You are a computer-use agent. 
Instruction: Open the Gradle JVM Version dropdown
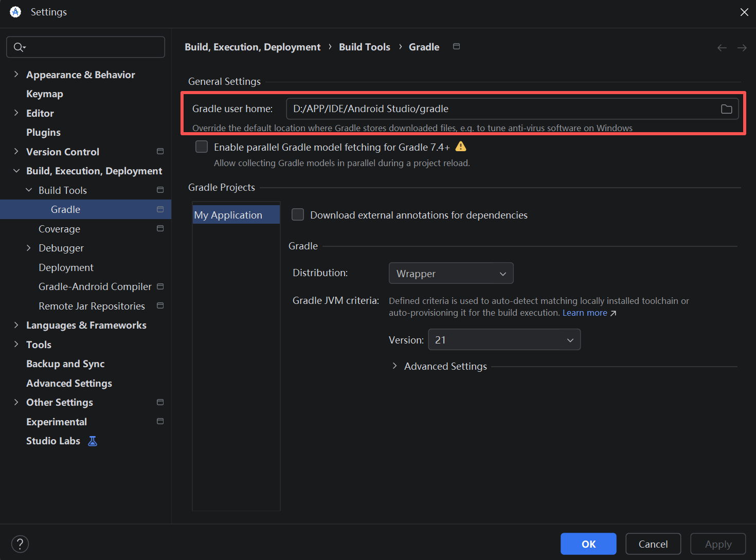pos(504,339)
